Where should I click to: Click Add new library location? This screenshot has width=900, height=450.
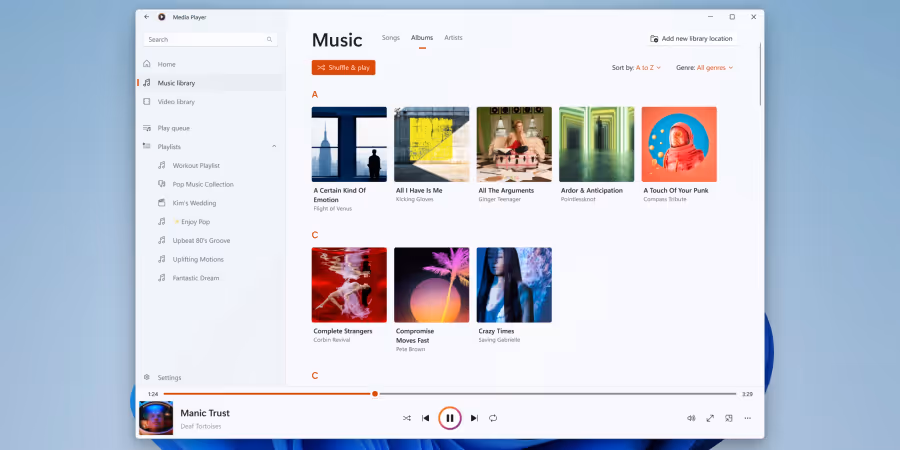[x=691, y=38]
